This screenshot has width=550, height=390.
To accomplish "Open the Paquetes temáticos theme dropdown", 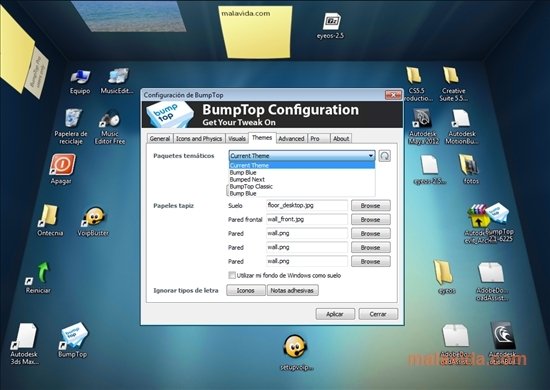I will (x=302, y=156).
